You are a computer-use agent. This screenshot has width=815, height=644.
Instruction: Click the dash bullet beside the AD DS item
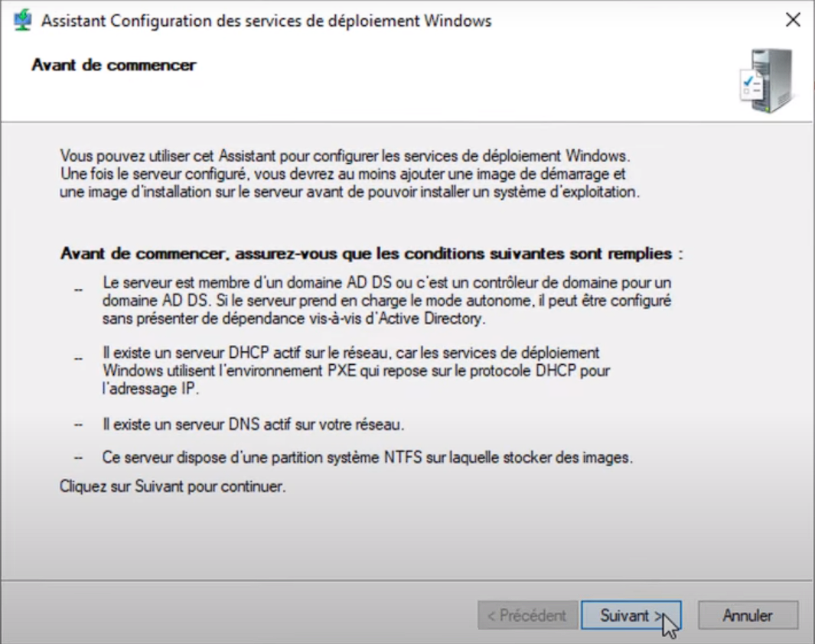(x=79, y=290)
